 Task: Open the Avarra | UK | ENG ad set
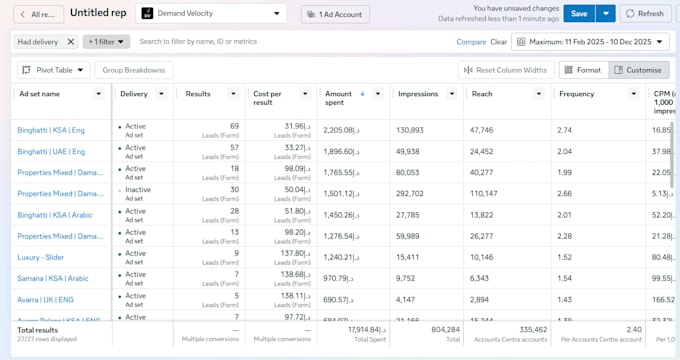pos(45,300)
